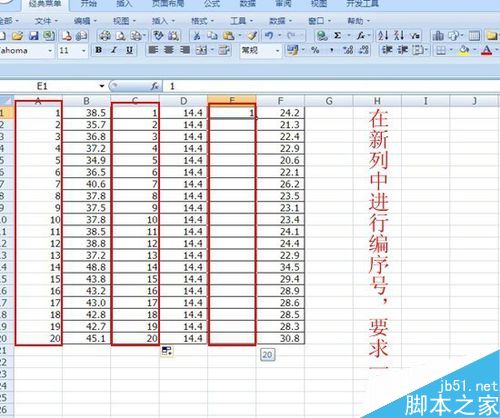Viewport: 500px width, 418px height.
Task: Click the Sort Ascending A-Z icon
Action: (x=383, y=35)
